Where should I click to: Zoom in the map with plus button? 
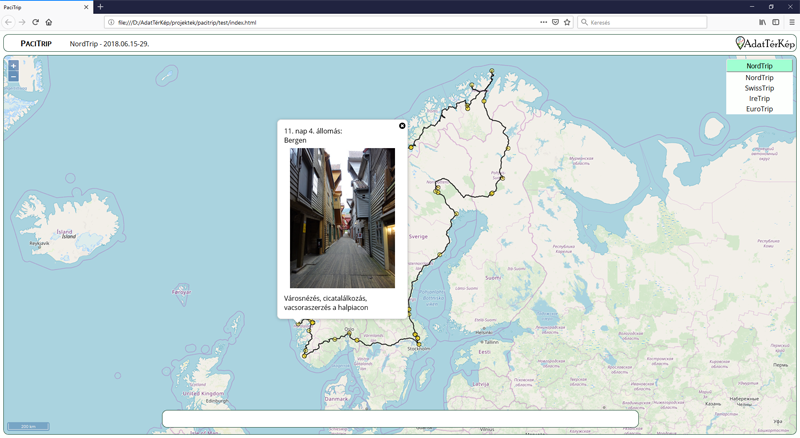click(x=14, y=66)
